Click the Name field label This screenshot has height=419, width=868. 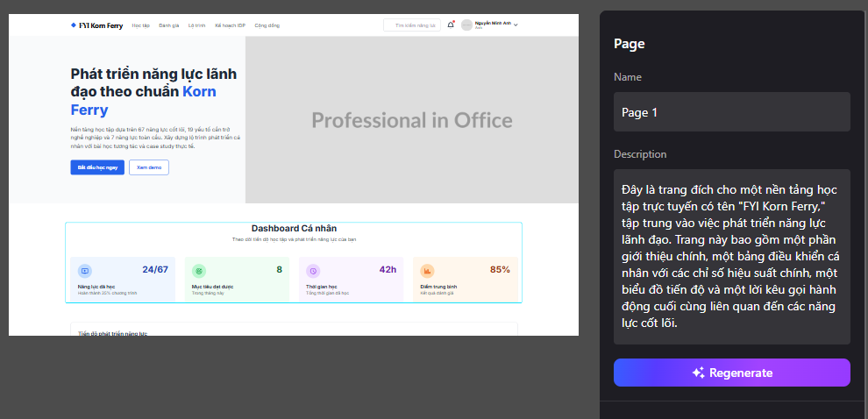click(x=628, y=77)
